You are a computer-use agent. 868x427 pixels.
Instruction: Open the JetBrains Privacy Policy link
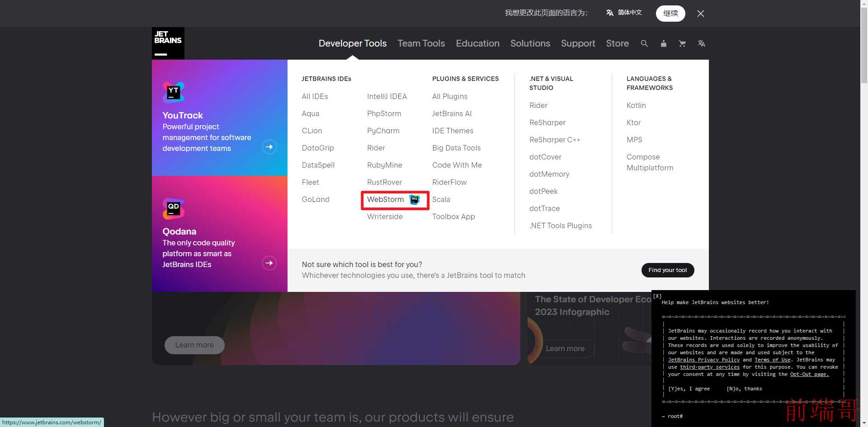704,360
